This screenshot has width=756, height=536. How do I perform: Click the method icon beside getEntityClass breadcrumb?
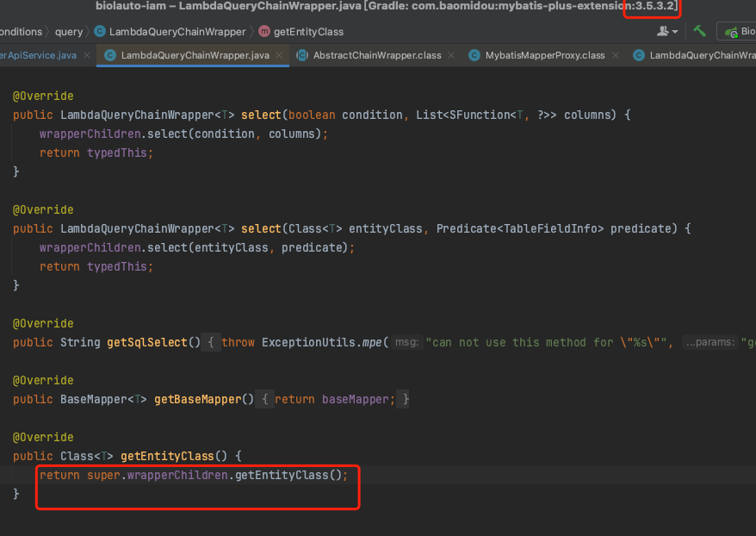(263, 31)
